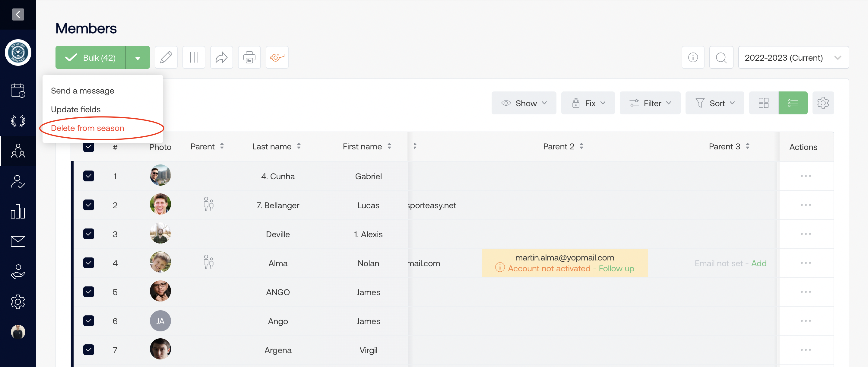Click the pencil edit icon
868x367 pixels.
coord(166,57)
